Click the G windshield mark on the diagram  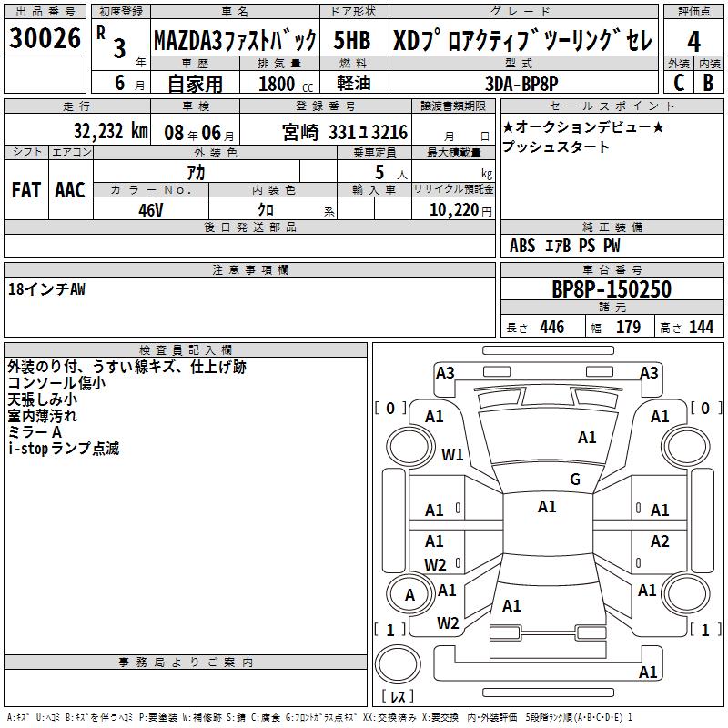(x=575, y=480)
